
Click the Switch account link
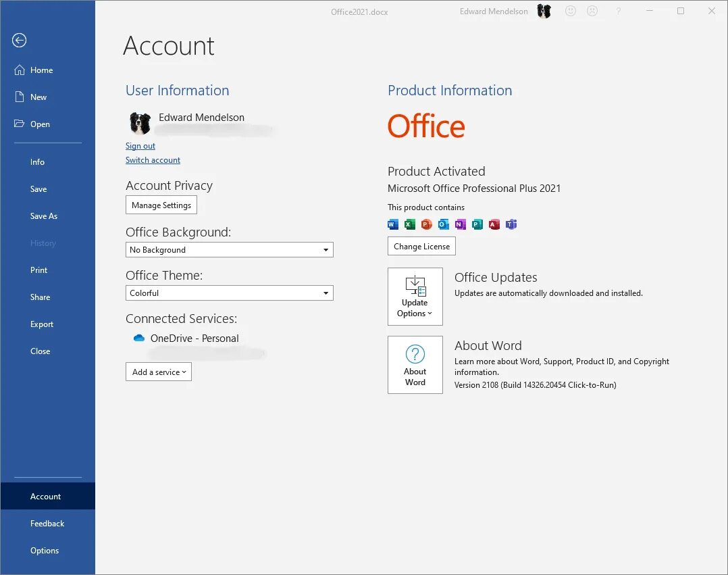coord(153,159)
